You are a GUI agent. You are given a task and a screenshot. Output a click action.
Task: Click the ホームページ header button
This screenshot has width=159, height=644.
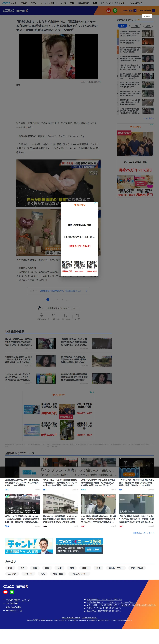click(x=147, y=11)
